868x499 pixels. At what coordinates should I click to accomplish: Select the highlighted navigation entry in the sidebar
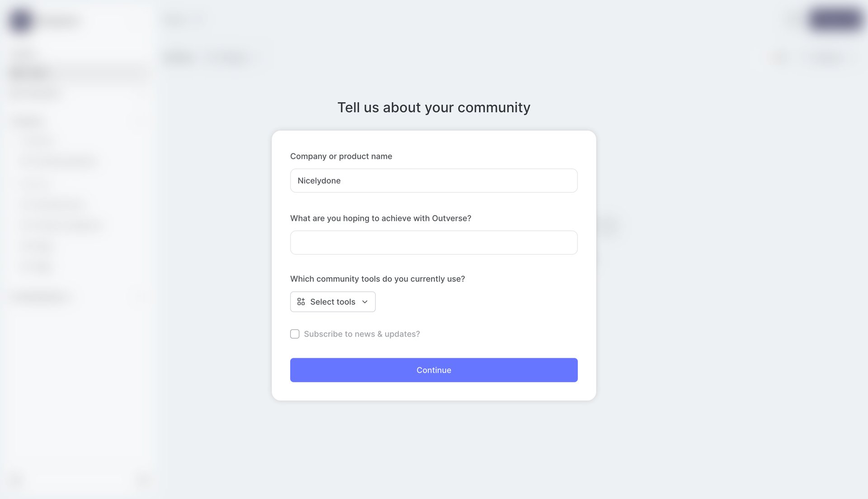pos(29,73)
